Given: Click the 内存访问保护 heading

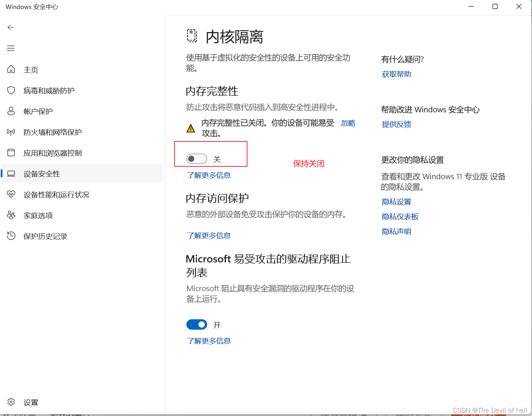Looking at the screenshot, I should 217,198.
